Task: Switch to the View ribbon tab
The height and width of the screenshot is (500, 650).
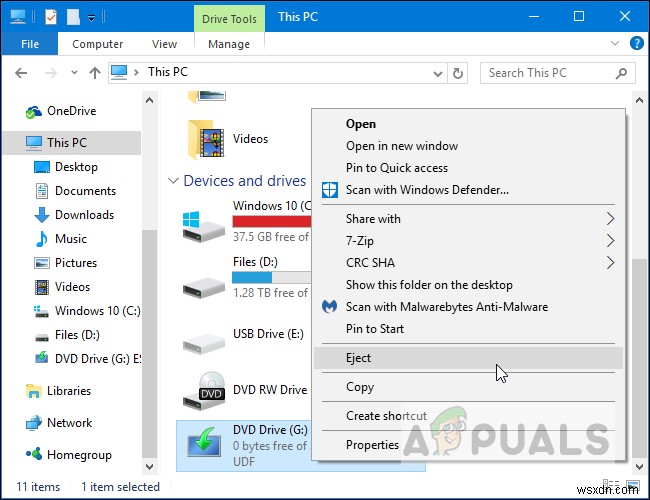Action: tap(164, 44)
